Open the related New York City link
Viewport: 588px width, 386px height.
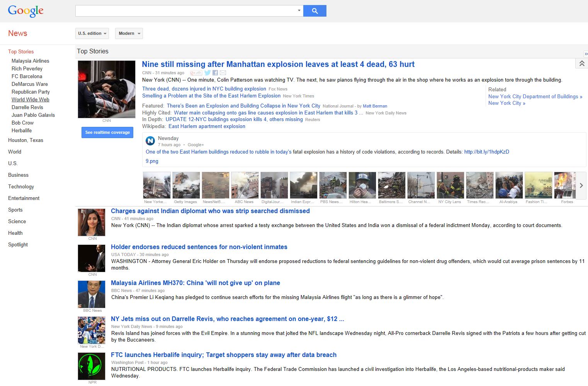tap(507, 103)
